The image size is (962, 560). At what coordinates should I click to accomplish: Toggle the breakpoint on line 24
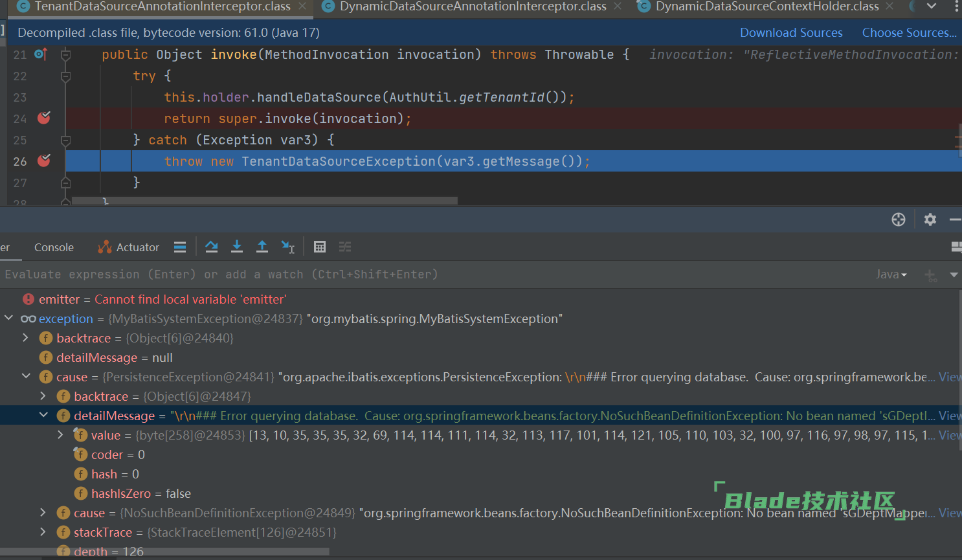coord(44,118)
